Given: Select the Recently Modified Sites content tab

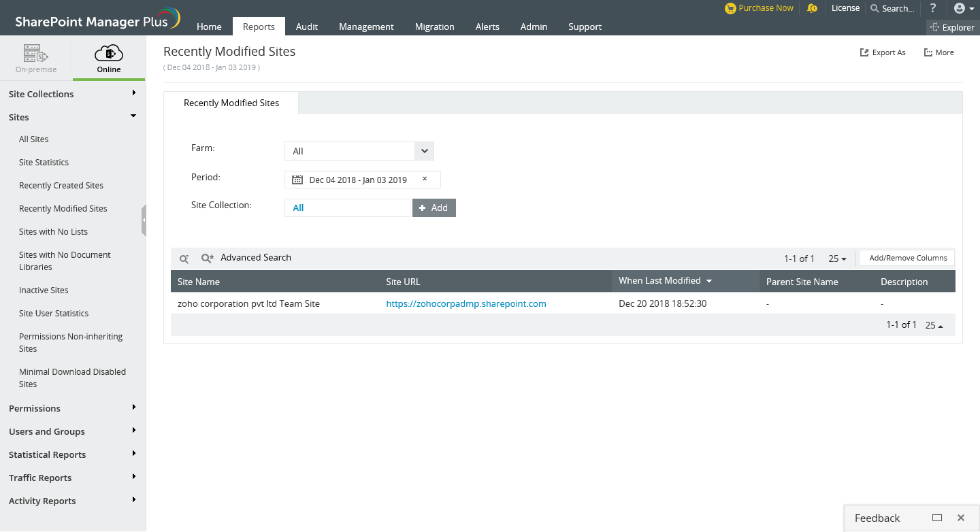Looking at the screenshot, I should point(231,103).
